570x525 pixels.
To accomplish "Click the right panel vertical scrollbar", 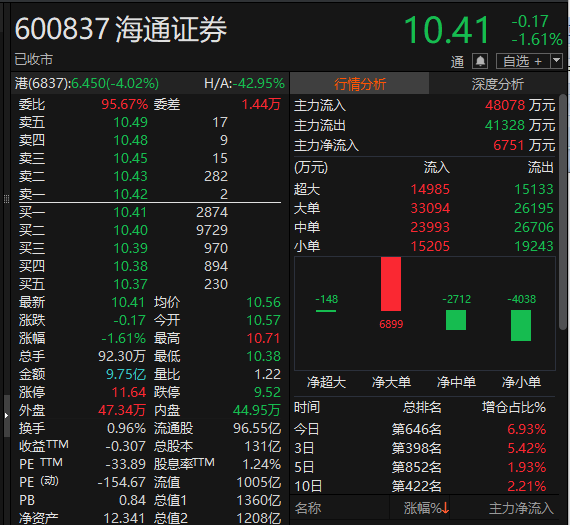I will [x=562, y=212].
